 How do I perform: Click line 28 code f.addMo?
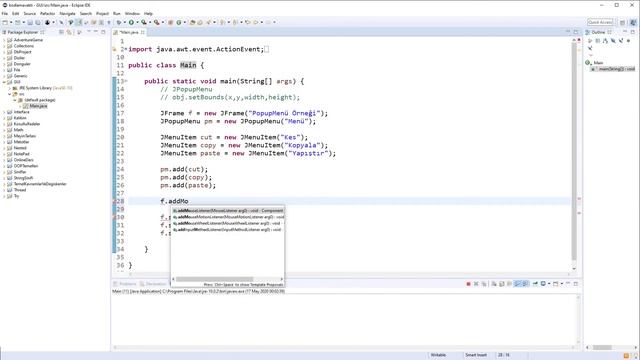click(x=174, y=201)
